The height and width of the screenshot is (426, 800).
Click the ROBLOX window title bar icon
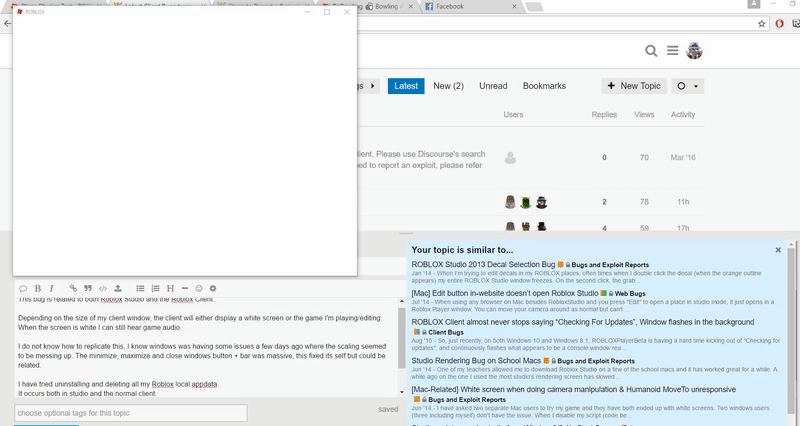[20, 12]
